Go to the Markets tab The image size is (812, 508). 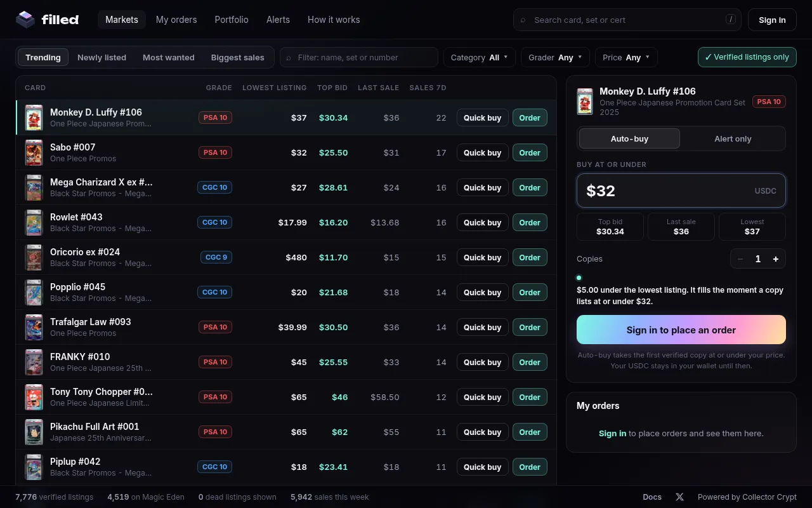point(122,20)
